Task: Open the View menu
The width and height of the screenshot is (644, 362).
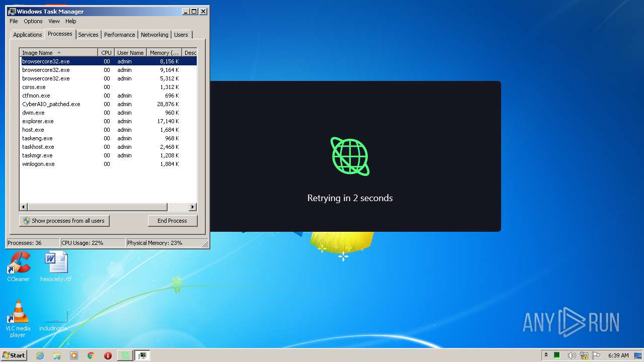Action: coord(54,21)
